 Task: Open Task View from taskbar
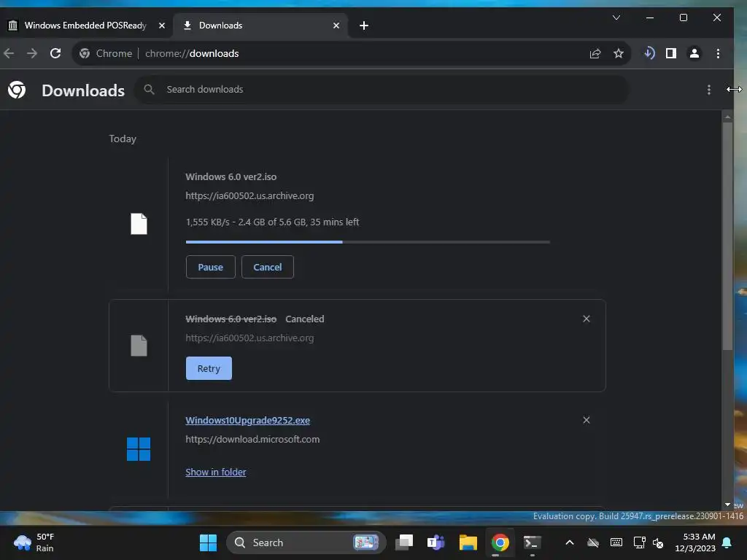[404, 542]
